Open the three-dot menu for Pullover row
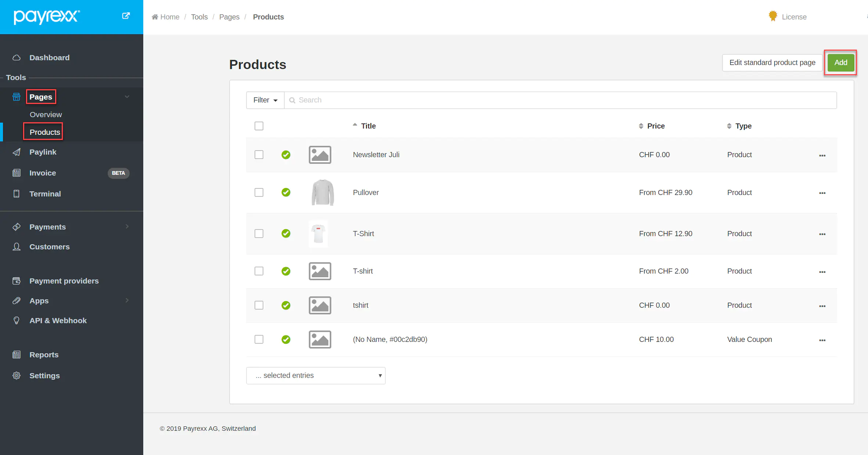The height and width of the screenshot is (455, 868). pyautogui.click(x=822, y=193)
